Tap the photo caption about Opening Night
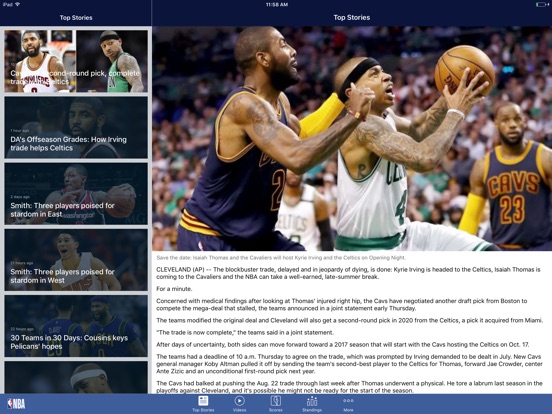 coord(281,258)
